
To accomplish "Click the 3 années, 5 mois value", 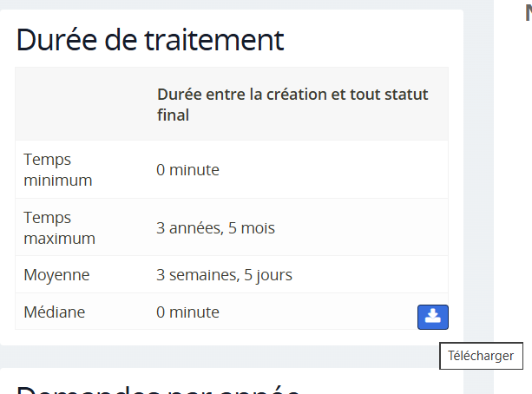I will [213, 228].
